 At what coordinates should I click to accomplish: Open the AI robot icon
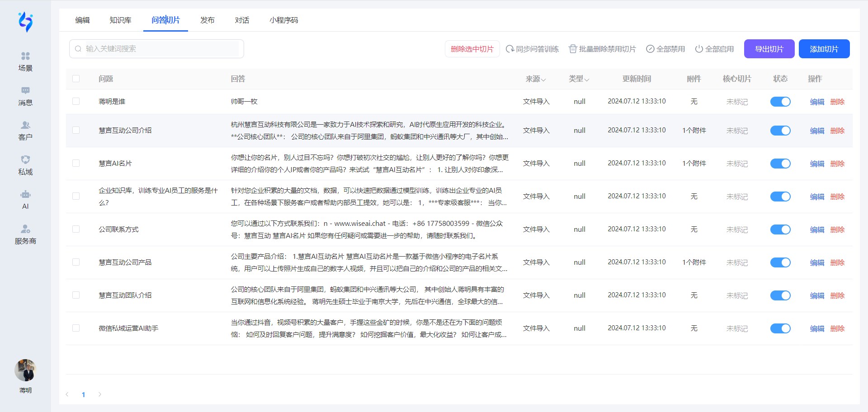(x=25, y=194)
